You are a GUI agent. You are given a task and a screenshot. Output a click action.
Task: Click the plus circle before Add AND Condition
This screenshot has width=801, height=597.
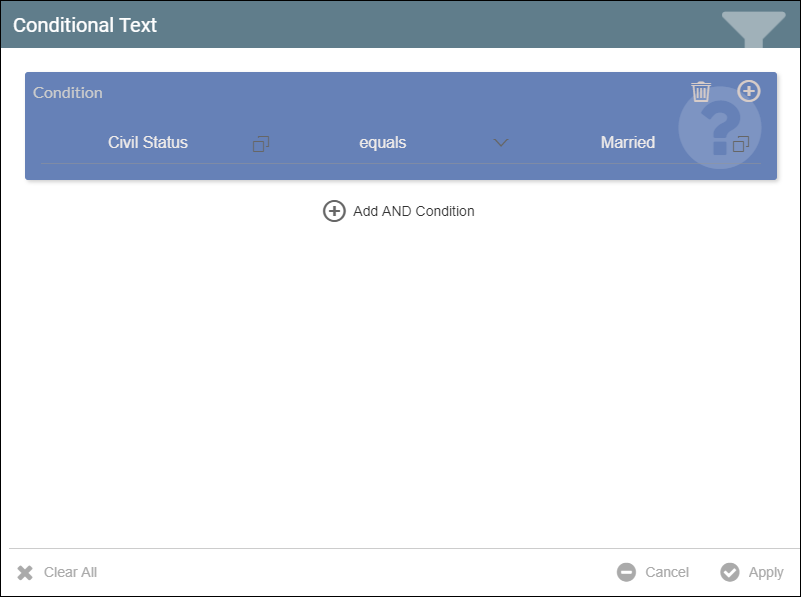click(334, 211)
